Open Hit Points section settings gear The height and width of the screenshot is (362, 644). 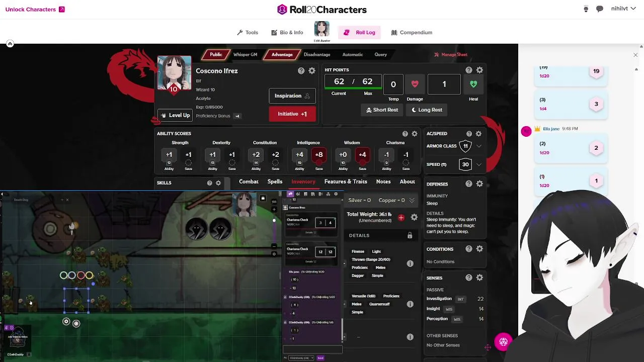point(479,70)
